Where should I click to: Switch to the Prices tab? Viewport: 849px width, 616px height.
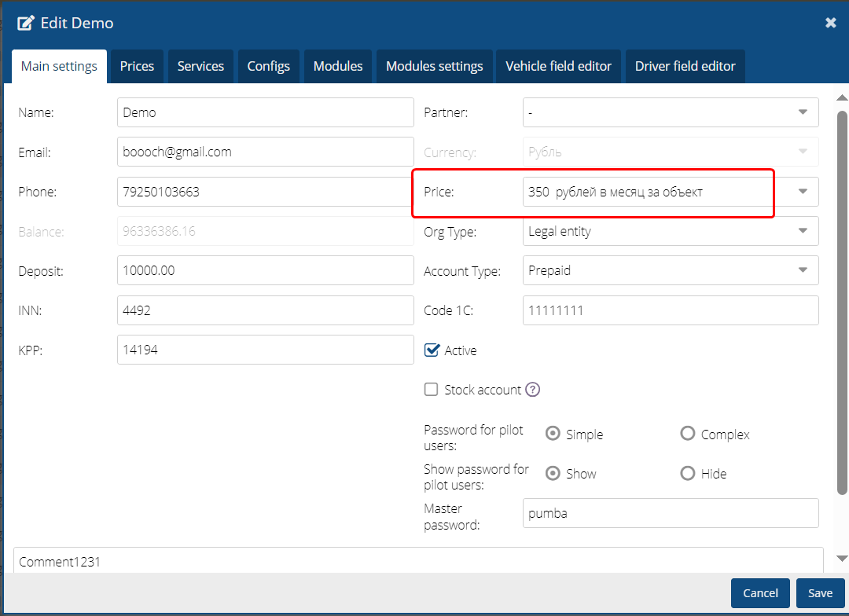coord(137,66)
